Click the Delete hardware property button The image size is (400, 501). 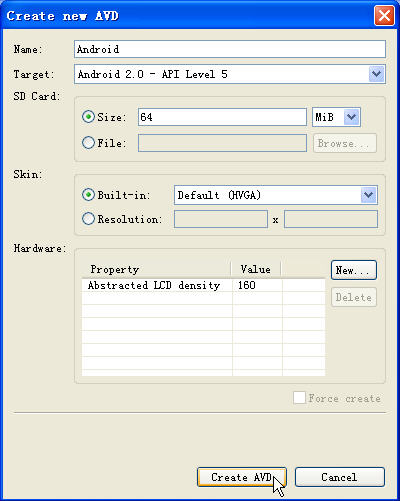coord(354,297)
